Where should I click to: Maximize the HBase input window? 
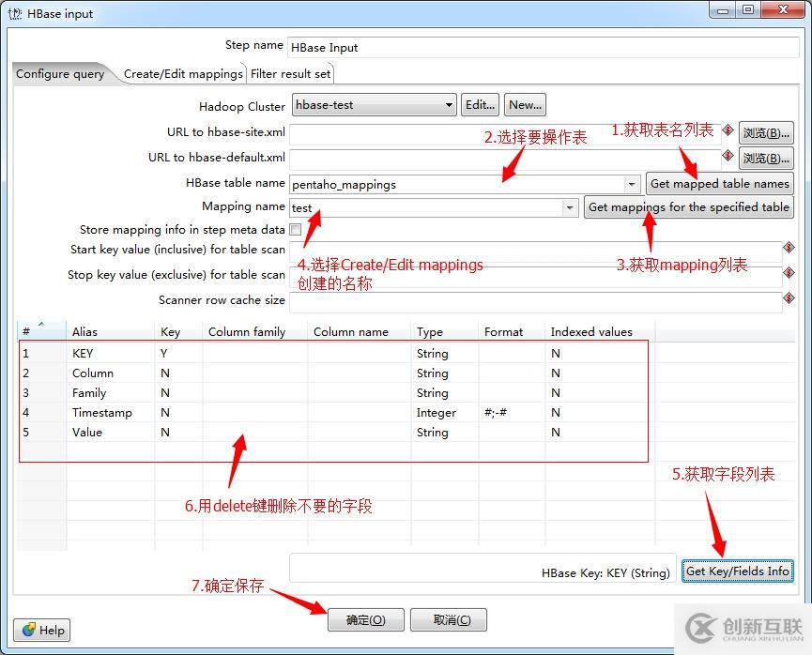coord(748,9)
